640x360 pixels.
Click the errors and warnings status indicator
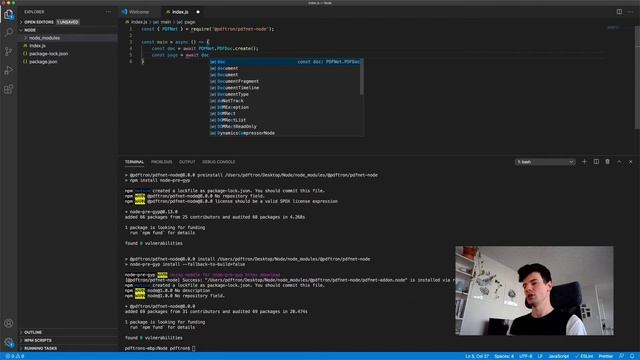pyautogui.click(x=15, y=356)
